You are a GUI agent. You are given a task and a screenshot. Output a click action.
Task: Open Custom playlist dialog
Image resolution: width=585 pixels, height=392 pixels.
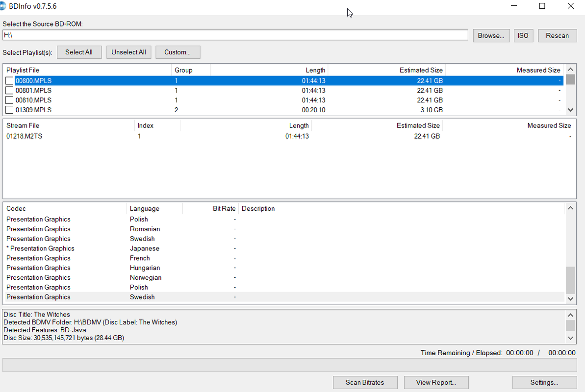tap(178, 52)
